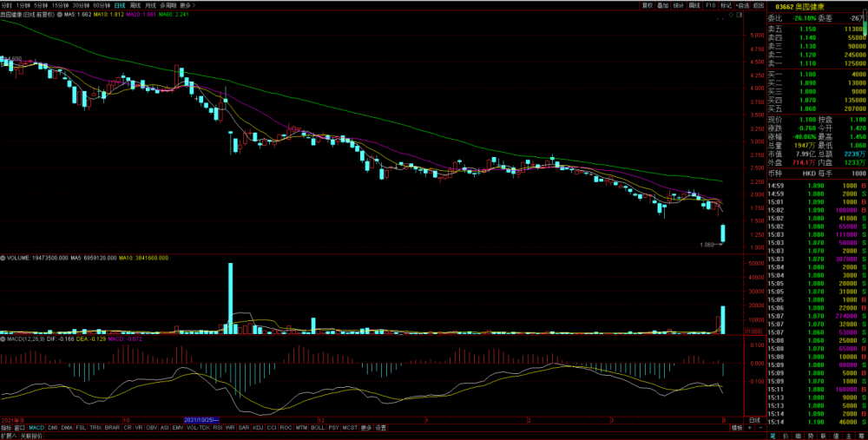This screenshot has height=440, width=868.
Task: Switch to the MTM indicator
Action: click(301, 428)
